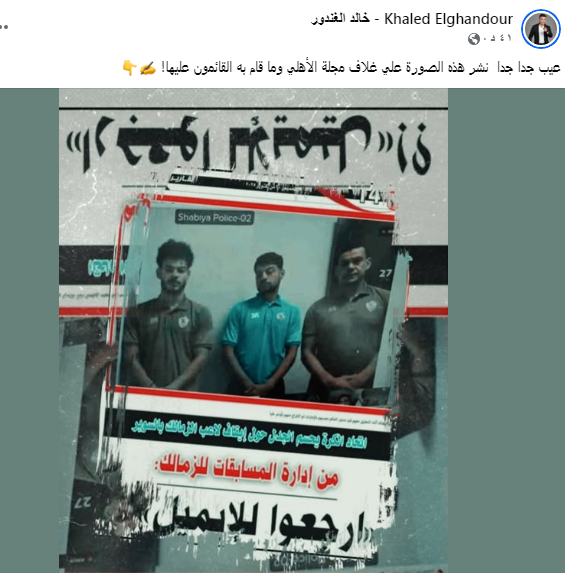Click the gray margin right of the magazine cover
The width and height of the screenshot is (565, 573).
(x=506, y=330)
